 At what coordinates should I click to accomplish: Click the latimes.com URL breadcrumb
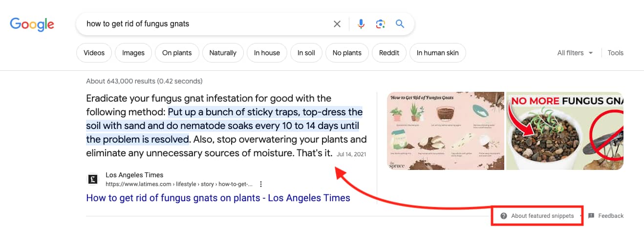coord(179,184)
